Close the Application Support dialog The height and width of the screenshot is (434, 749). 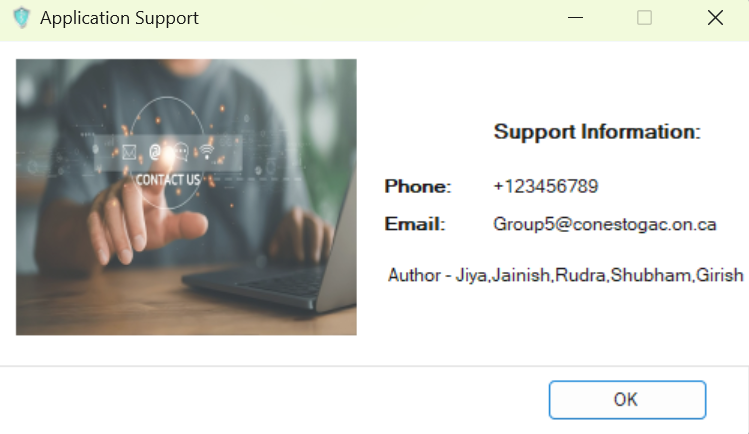pyautogui.click(x=715, y=18)
